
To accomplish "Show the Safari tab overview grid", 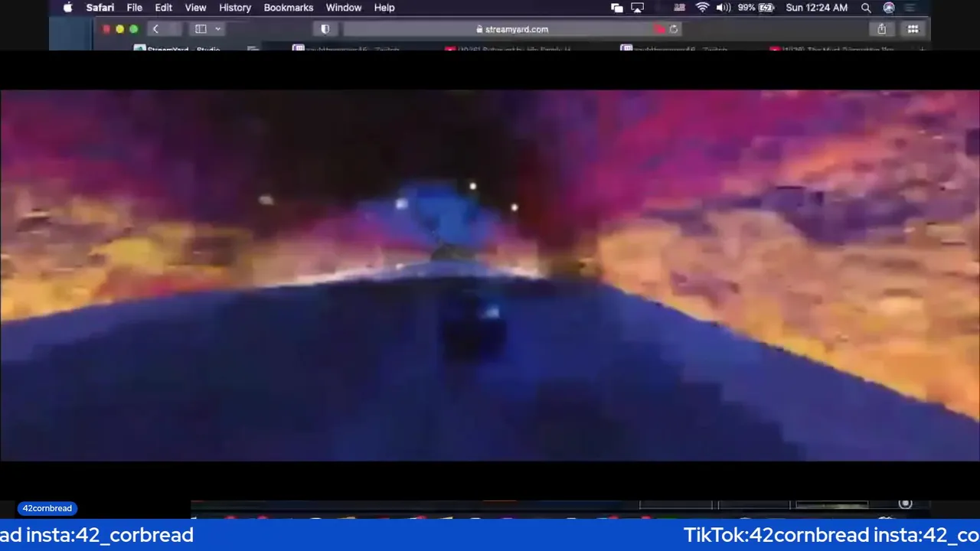I will [x=913, y=29].
